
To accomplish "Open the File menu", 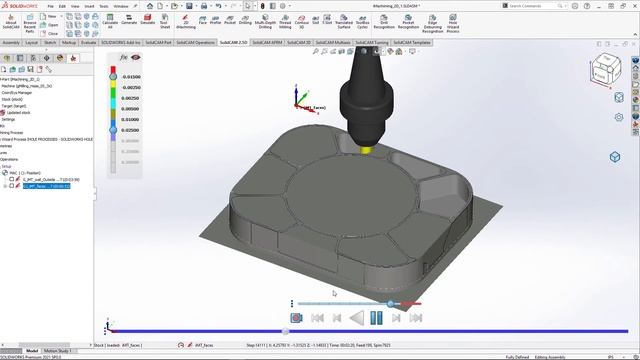I will [50, 6].
